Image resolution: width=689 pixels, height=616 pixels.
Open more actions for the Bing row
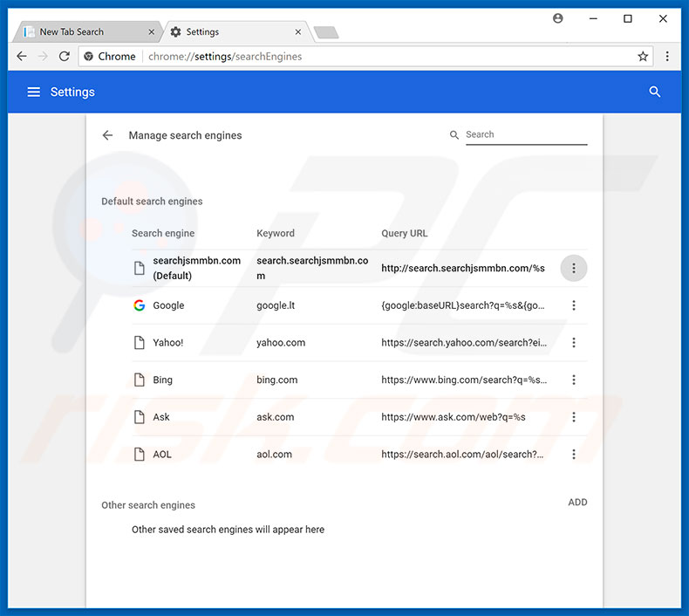tap(573, 380)
